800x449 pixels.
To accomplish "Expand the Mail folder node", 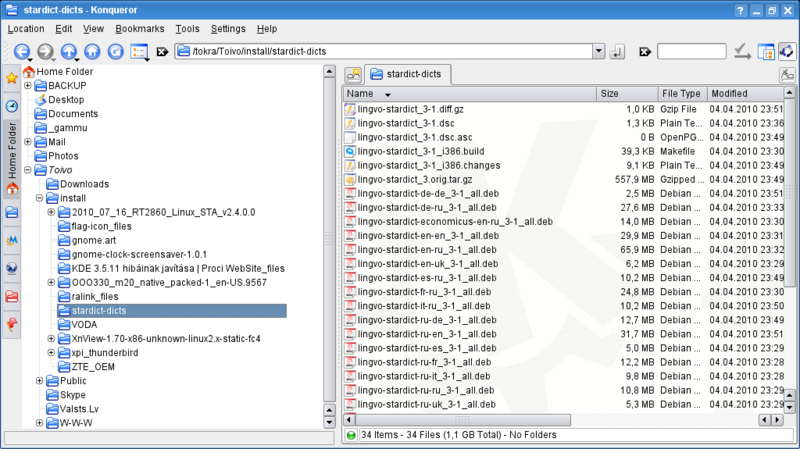I will (28, 142).
